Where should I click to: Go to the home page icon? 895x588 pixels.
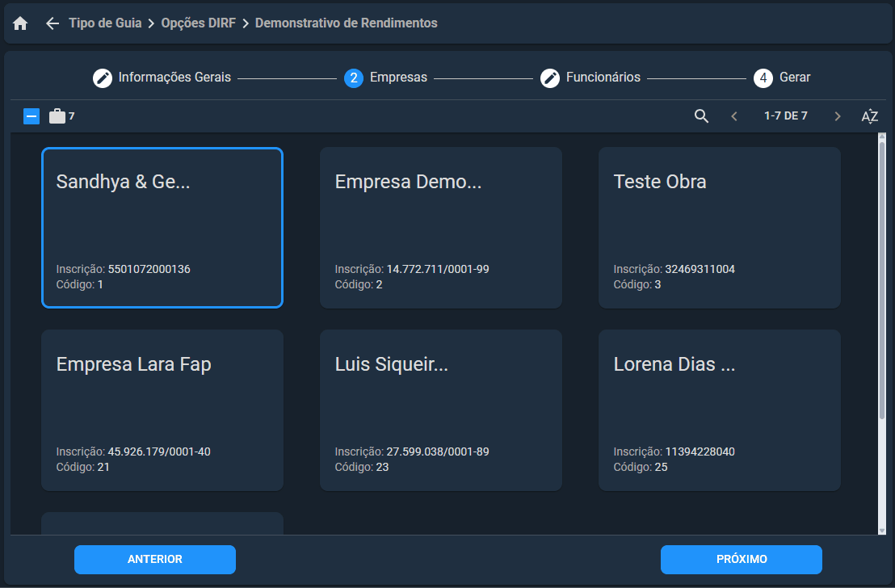(20, 23)
